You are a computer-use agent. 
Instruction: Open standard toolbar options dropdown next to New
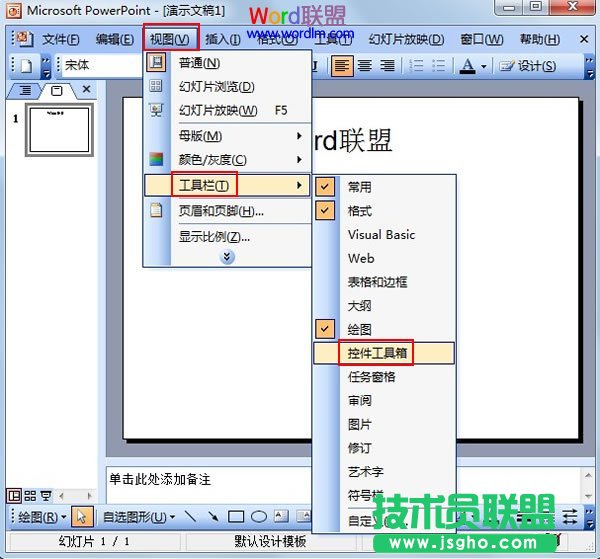click(46, 67)
